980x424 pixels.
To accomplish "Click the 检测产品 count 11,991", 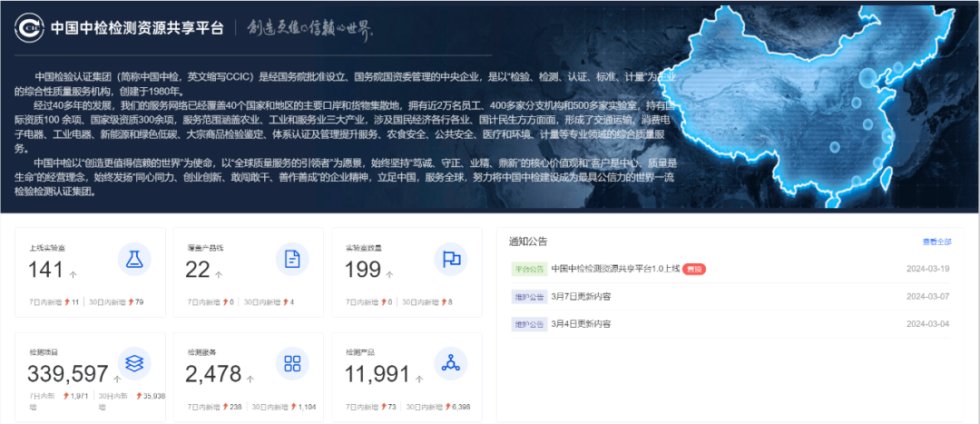I will click(x=377, y=374).
